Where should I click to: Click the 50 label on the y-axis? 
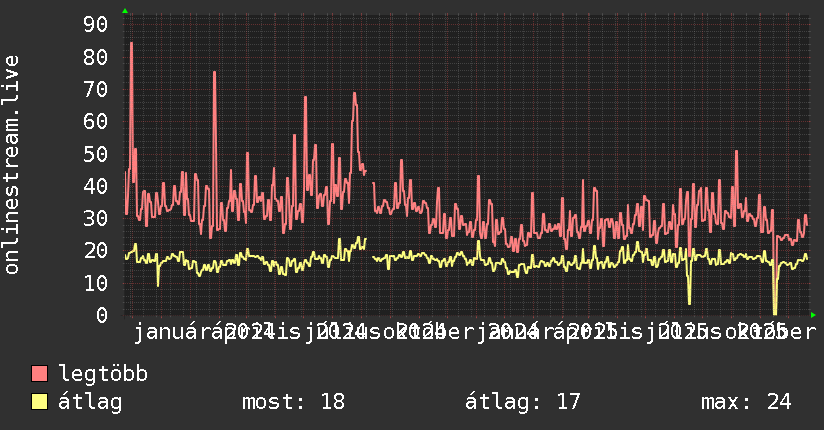pos(95,154)
